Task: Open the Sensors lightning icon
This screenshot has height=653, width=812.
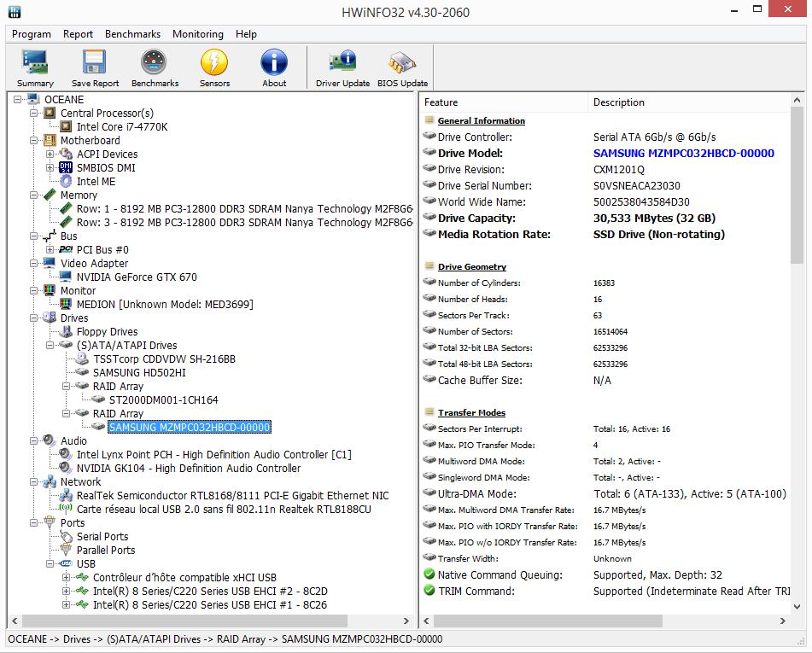Action: tap(214, 67)
